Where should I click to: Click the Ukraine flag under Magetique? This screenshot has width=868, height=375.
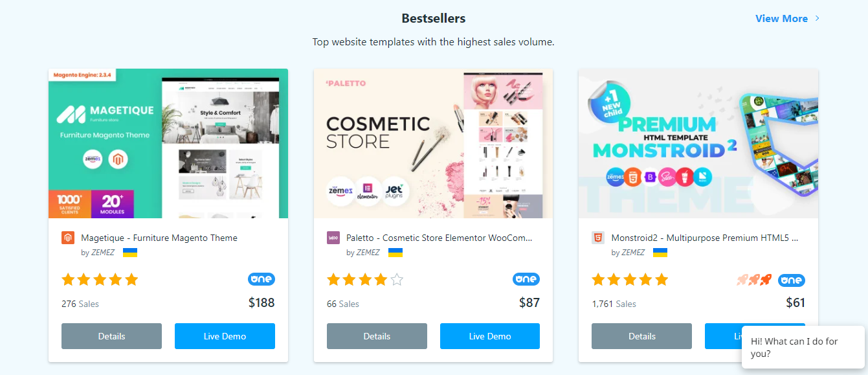pos(130,253)
